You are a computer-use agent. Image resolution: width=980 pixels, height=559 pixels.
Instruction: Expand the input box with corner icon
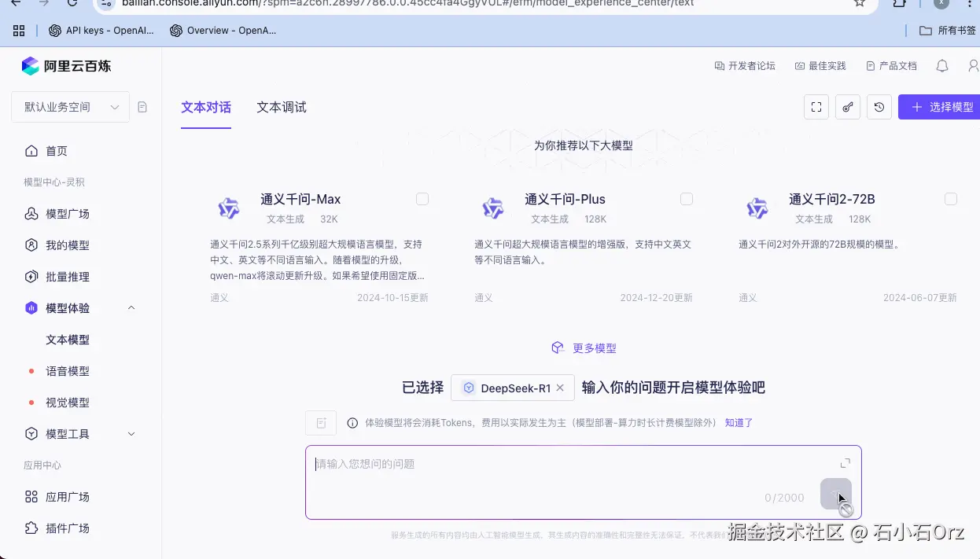click(x=846, y=464)
